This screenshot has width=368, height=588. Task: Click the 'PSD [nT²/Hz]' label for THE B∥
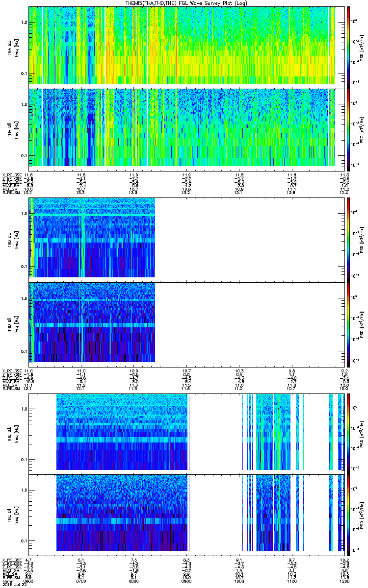pos(362,514)
